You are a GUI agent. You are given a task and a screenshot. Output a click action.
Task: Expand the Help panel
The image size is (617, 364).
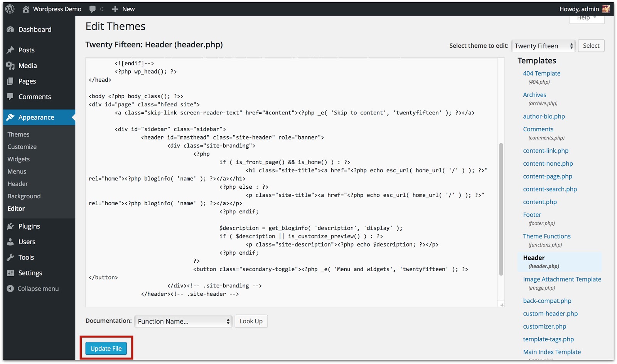(x=587, y=18)
